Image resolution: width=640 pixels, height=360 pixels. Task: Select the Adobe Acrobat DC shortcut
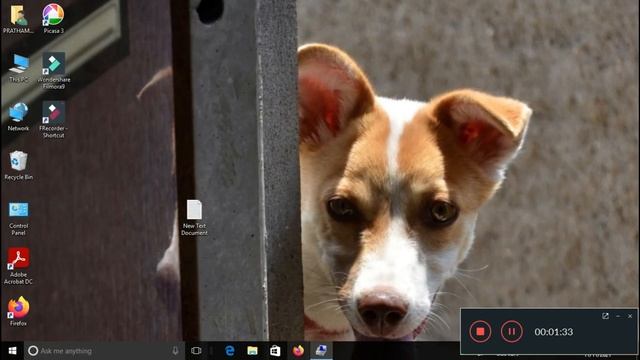coord(18,266)
